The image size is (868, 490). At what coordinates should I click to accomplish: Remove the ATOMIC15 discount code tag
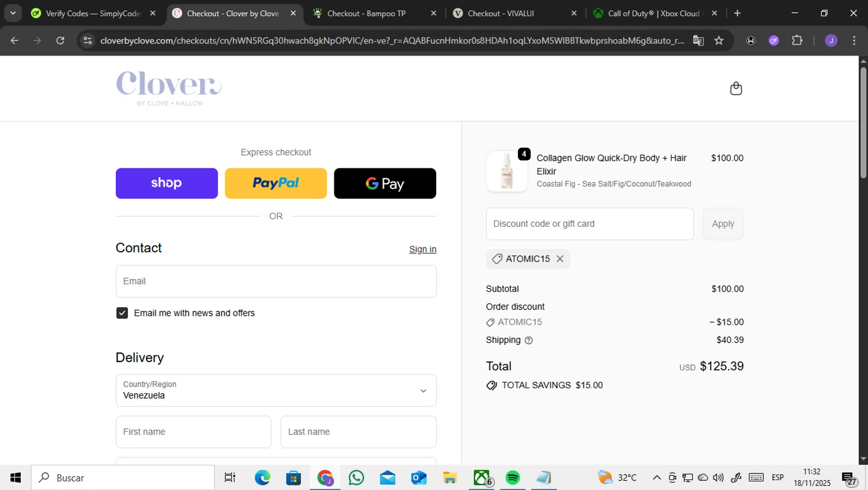pyautogui.click(x=560, y=259)
